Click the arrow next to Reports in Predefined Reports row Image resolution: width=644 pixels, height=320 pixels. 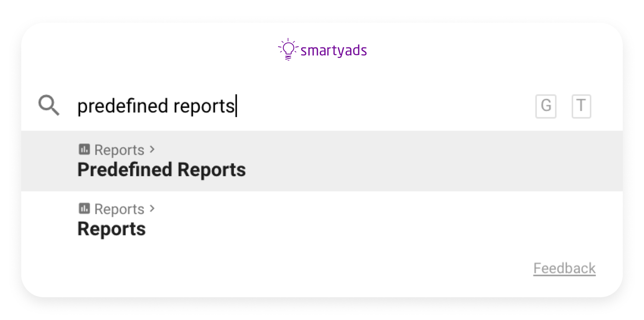click(x=152, y=149)
